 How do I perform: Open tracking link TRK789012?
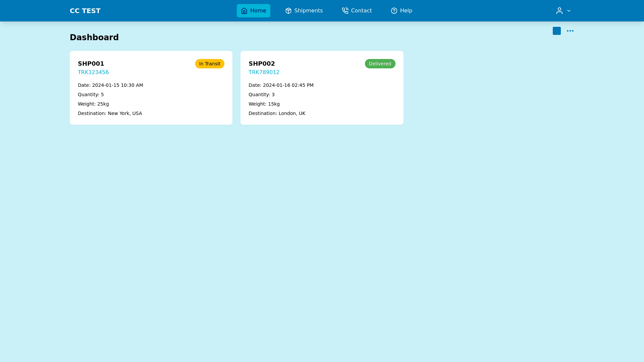[x=264, y=72]
